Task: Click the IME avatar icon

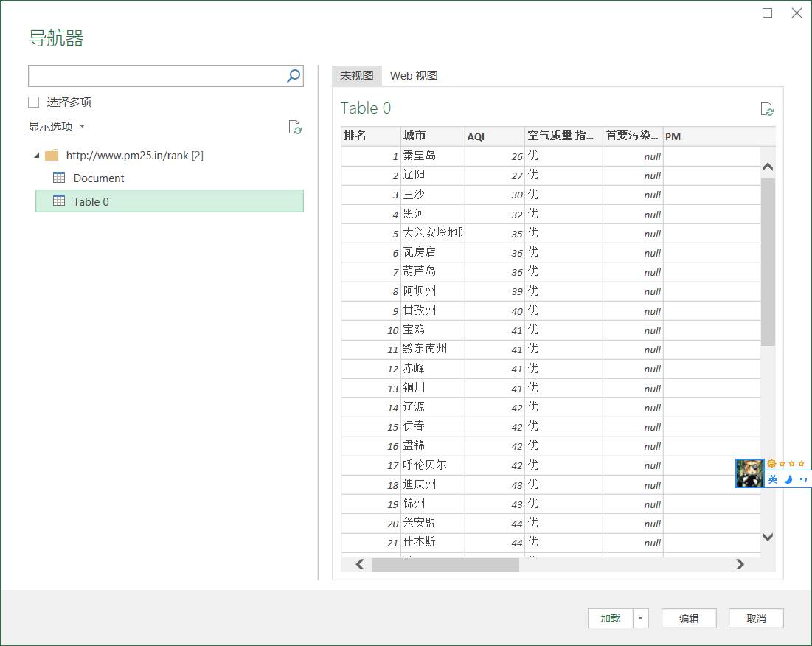Action: click(x=749, y=473)
